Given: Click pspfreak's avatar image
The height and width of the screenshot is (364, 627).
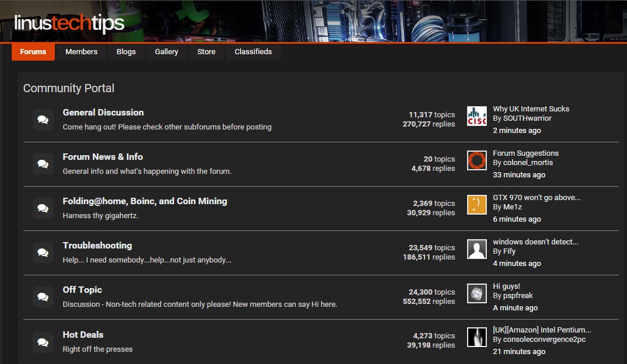Looking at the screenshot, I should pyautogui.click(x=477, y=293).
